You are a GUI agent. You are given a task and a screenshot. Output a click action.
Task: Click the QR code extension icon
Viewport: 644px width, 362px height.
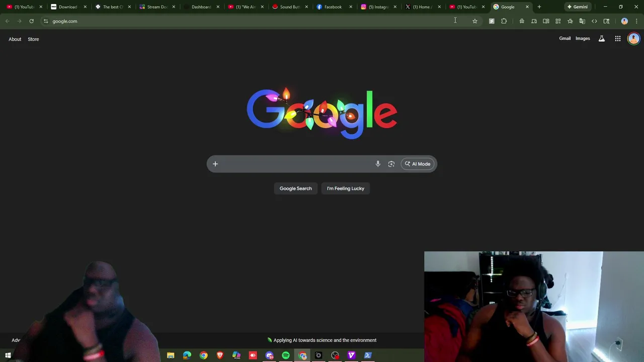point(558,21)
